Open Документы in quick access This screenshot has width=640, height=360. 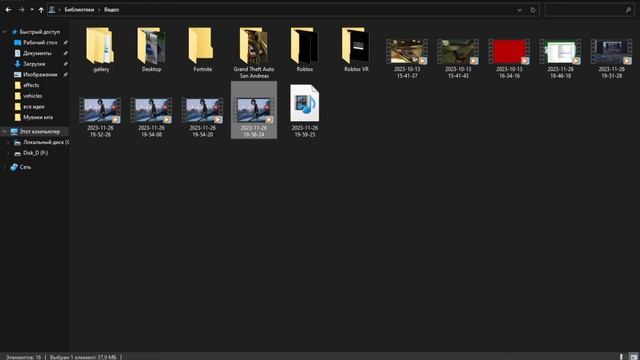[37, 53]
